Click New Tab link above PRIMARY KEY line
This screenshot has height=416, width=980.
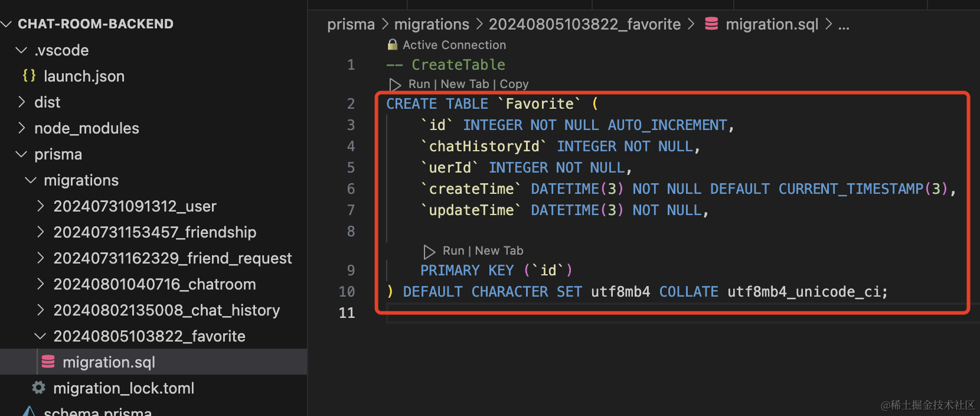[499, 251]
